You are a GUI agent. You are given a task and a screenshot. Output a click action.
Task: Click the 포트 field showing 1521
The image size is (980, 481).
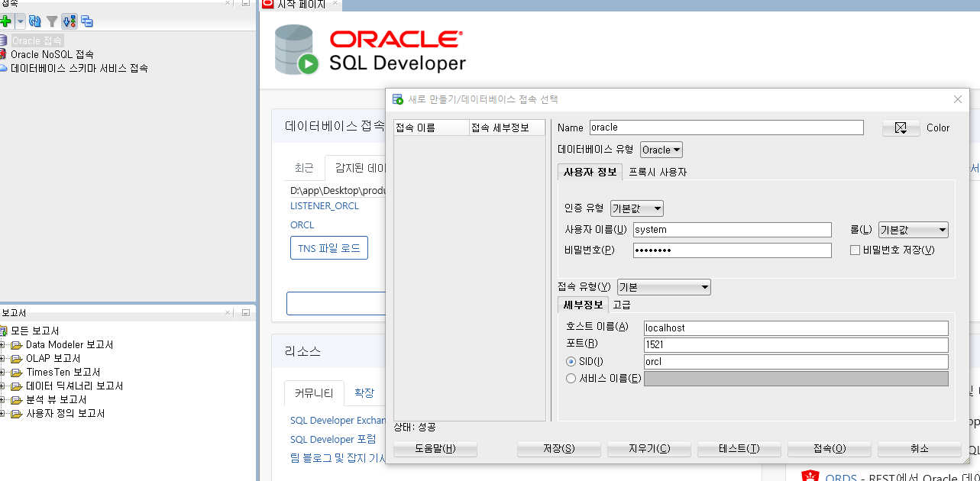click(x=796, y=345)
